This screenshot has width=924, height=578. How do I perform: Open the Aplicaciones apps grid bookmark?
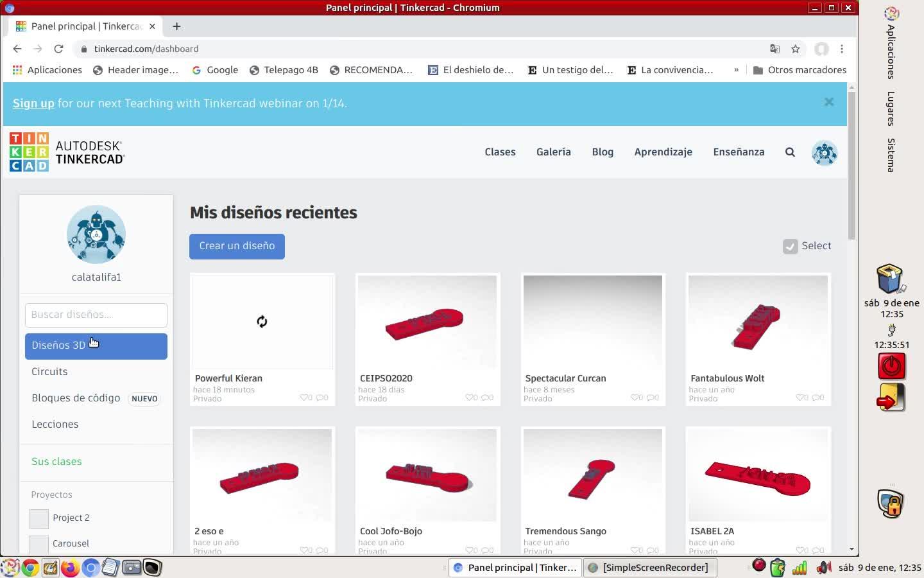coord(47,70)
